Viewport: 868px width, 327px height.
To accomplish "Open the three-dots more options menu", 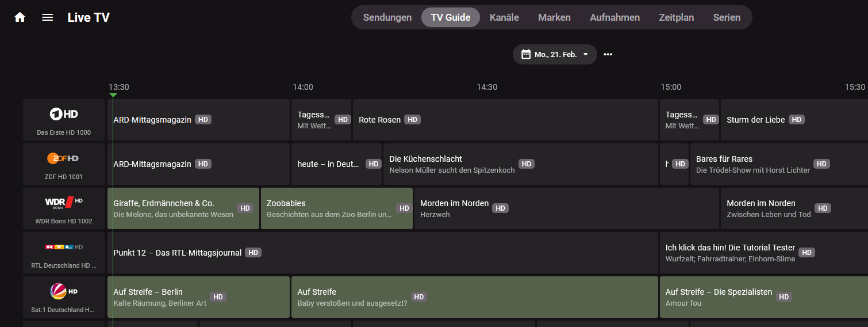I will pyautogui.click(x=608, y=54).
